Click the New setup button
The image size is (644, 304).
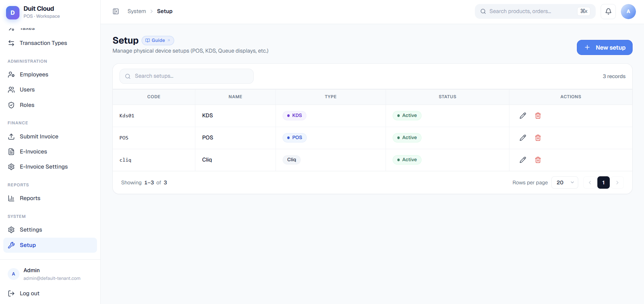point(604,48)
